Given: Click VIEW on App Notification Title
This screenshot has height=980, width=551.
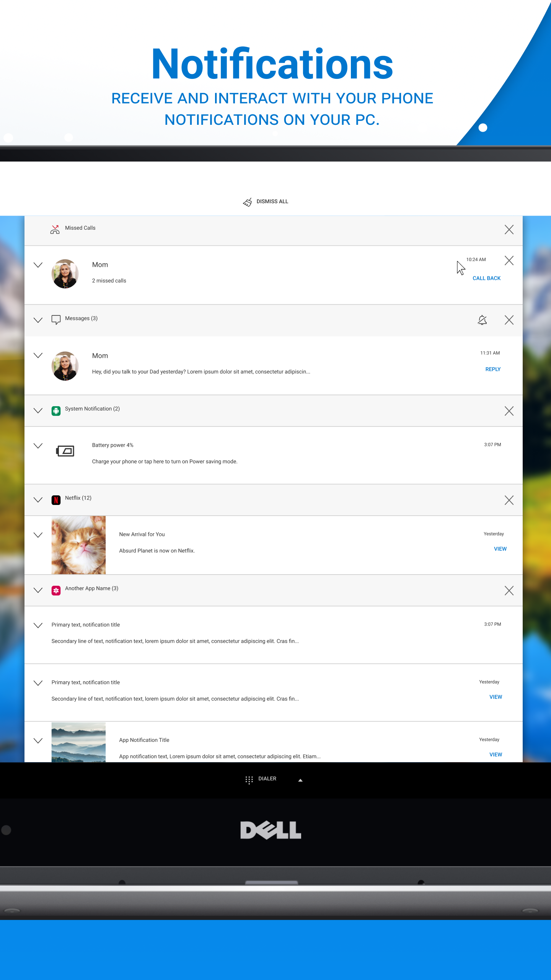Looking at the screenshot, I should click(496, 755).
